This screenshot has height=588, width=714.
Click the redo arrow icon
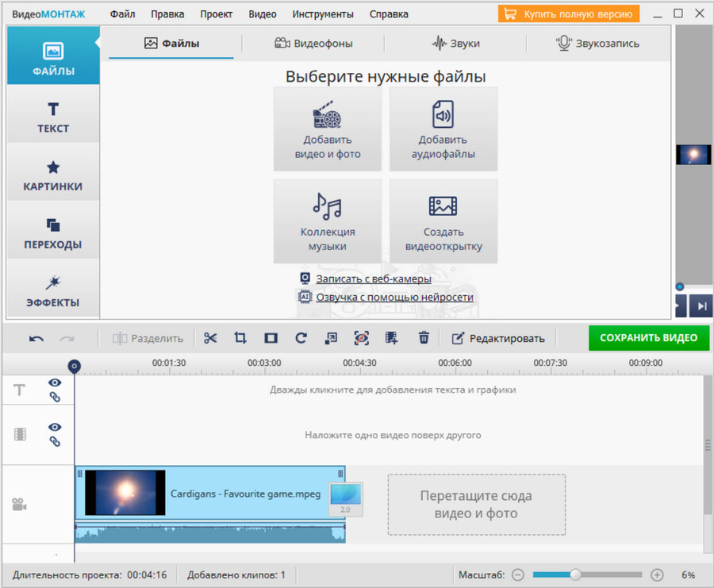67,338
